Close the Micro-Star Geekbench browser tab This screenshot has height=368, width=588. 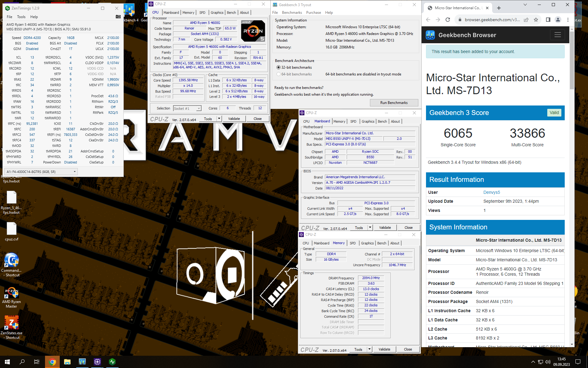(x=487, y=8)
